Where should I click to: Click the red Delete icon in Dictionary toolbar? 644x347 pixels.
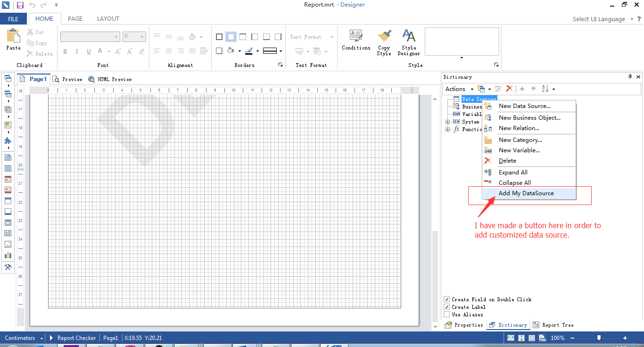(x=509, y=89)
